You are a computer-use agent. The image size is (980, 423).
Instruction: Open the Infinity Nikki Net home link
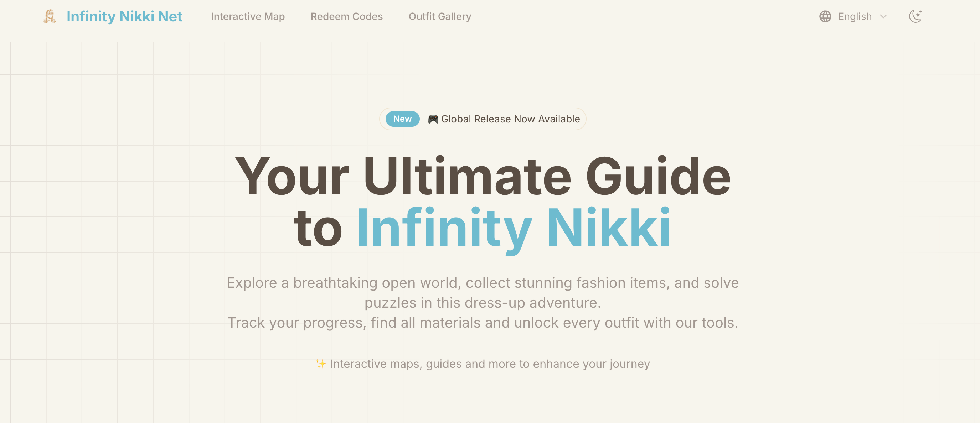124,16
